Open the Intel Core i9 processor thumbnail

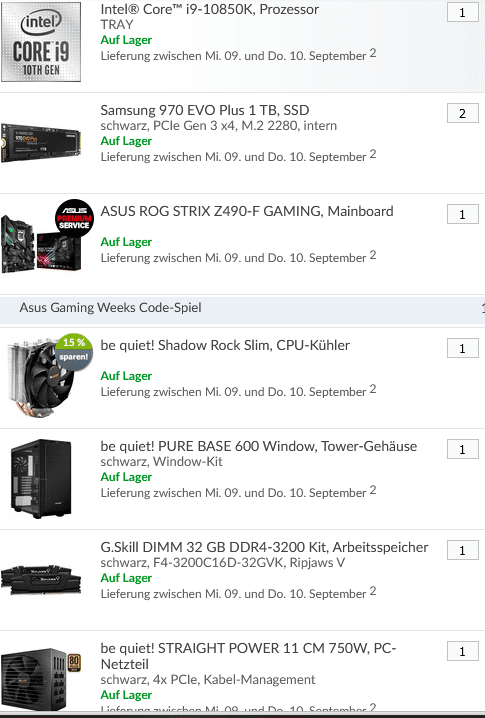coord(41,42)
